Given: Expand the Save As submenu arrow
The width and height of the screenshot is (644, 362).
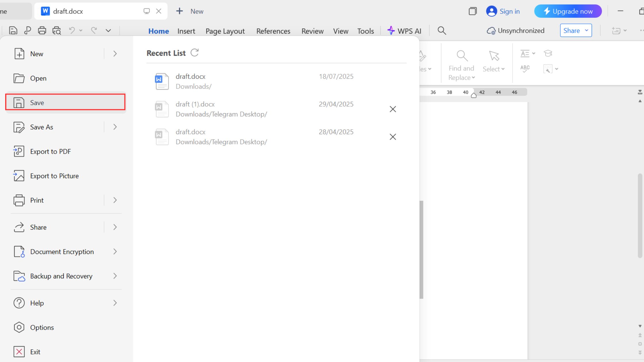Looking at the screenshot, I should coord(115,127).
